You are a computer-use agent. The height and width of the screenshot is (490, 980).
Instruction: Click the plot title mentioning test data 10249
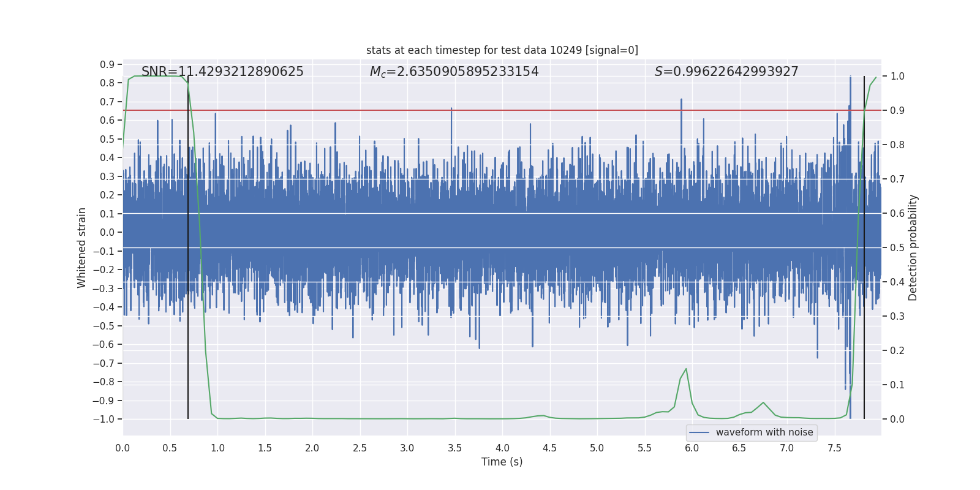(x=502, y=50)
